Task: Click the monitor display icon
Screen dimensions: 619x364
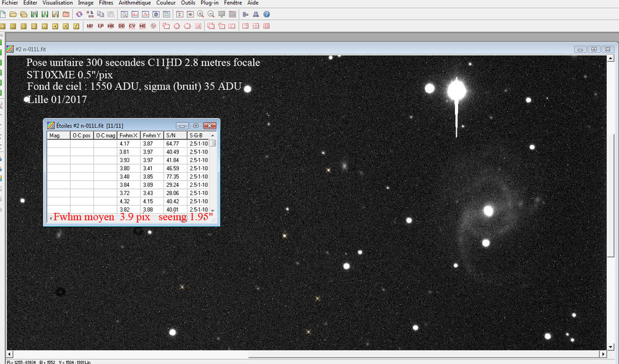Action: coord(222,14)
